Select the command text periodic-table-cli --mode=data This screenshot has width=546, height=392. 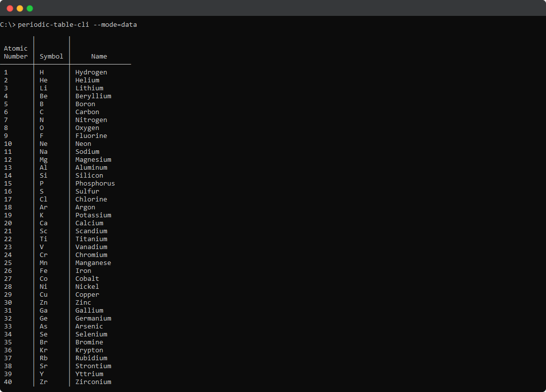pyautogui.click(x=79, y=24)
